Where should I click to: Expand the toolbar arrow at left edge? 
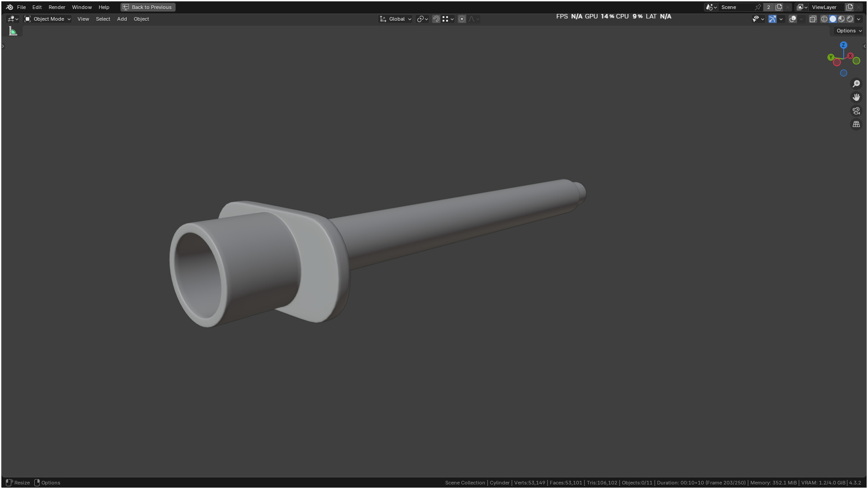coord(3,46)
